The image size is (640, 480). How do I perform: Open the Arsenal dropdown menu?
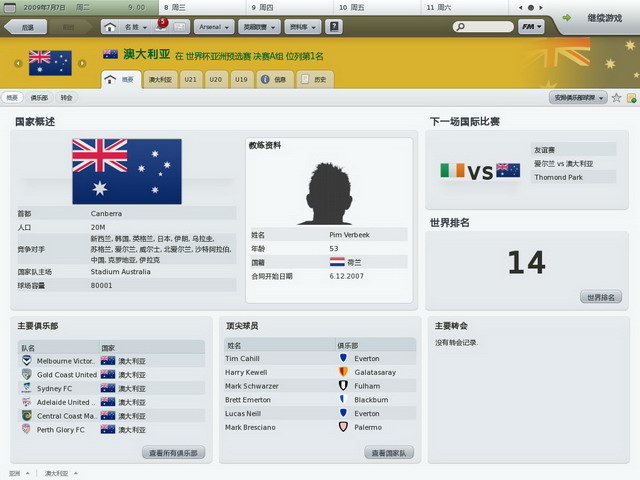point(210,26)
